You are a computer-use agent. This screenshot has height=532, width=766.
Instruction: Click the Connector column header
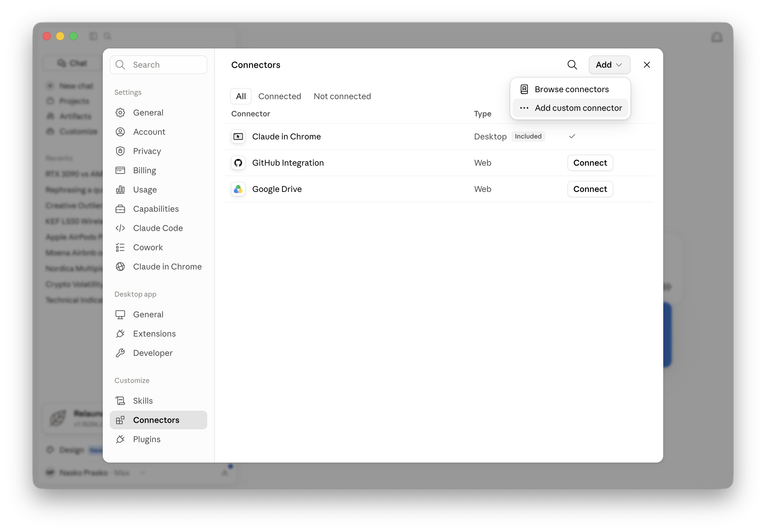250,114
